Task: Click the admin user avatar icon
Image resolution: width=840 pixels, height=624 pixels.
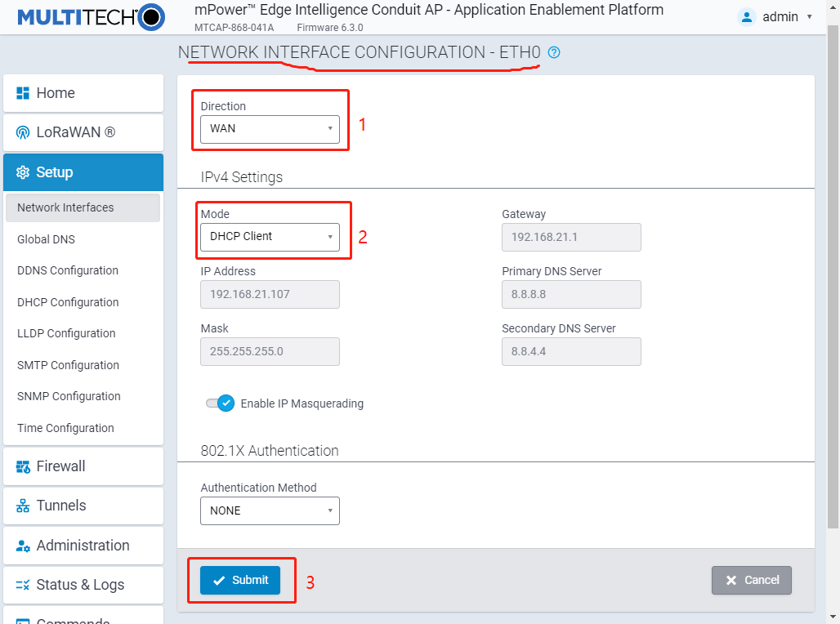Action: 746,17
